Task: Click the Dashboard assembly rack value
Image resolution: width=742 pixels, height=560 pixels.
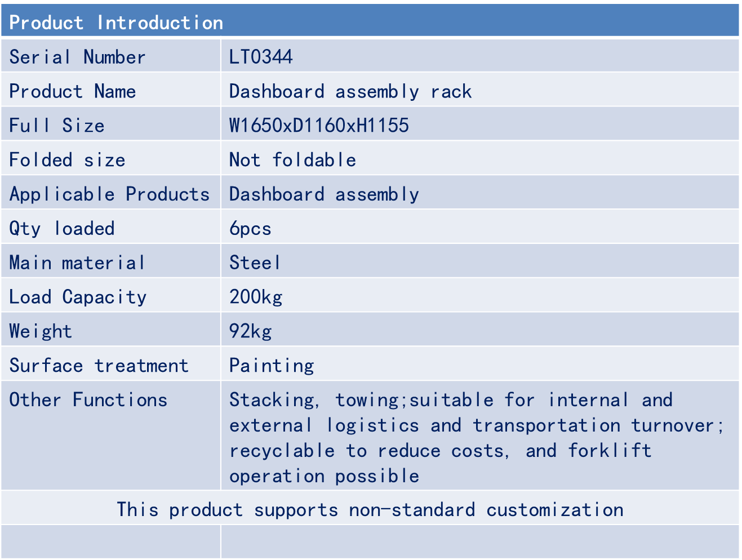Action: coord(350,91)
